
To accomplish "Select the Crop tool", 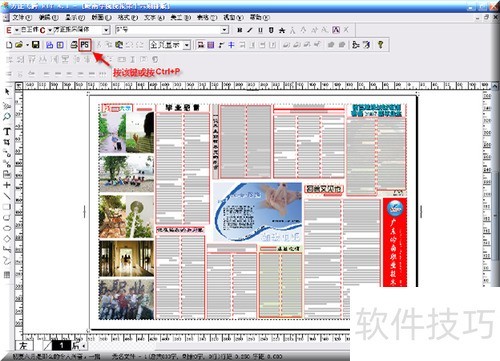I will (7, 142).
